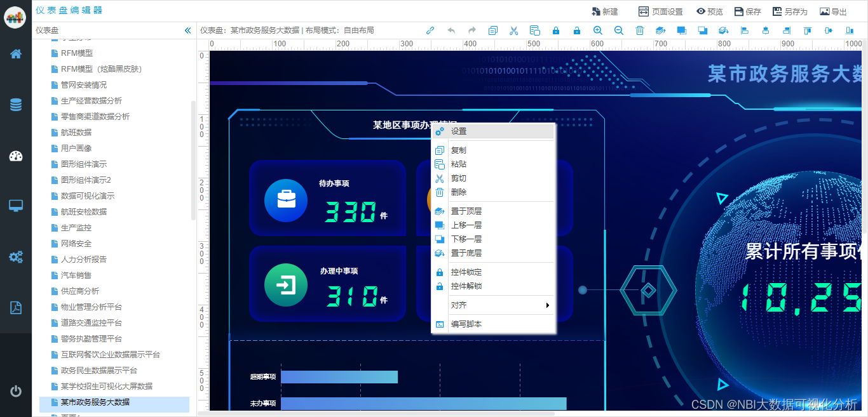
Task: Choose 置于顶层 from the context menu
Action: 493,211
